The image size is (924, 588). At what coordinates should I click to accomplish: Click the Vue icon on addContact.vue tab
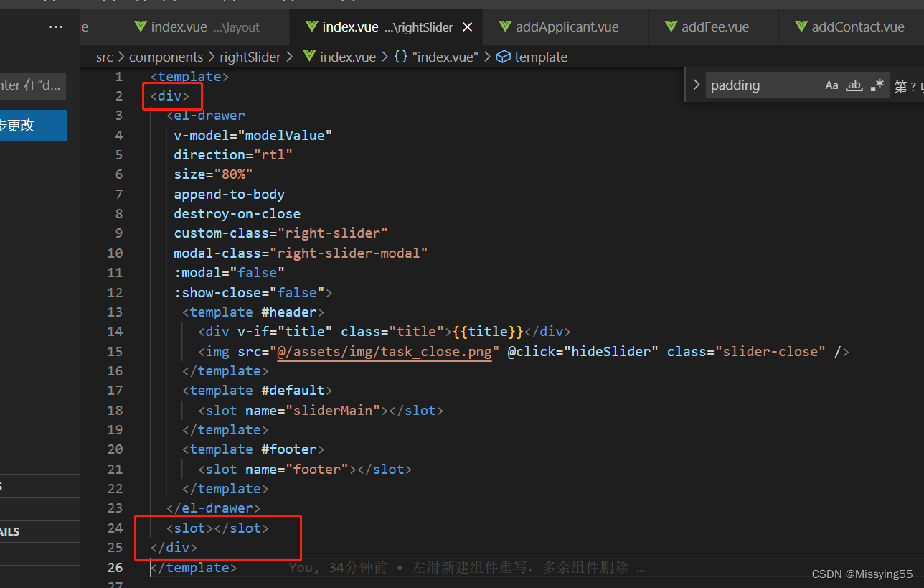(801, 27)
